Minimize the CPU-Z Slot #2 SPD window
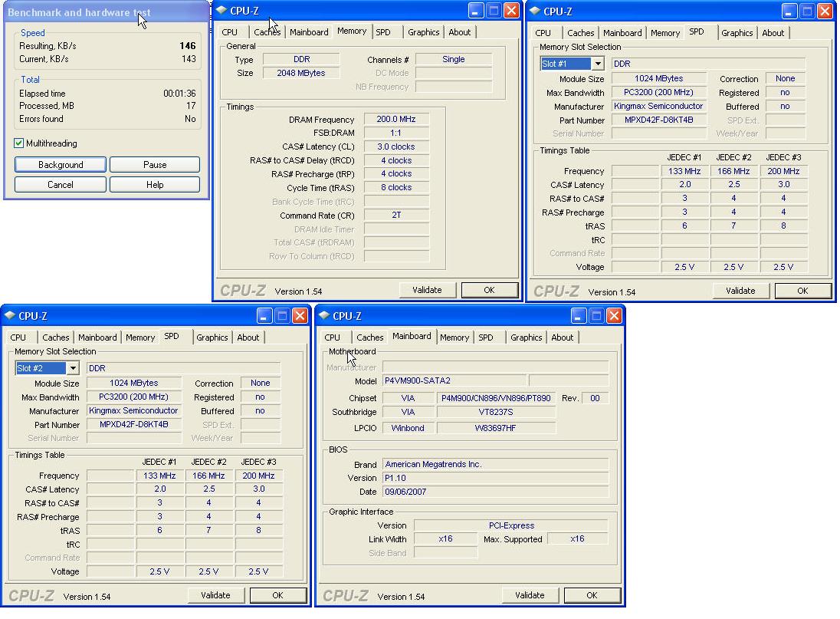Image resolution: width=840 pixels, height=619 pixels. (264, 316)
